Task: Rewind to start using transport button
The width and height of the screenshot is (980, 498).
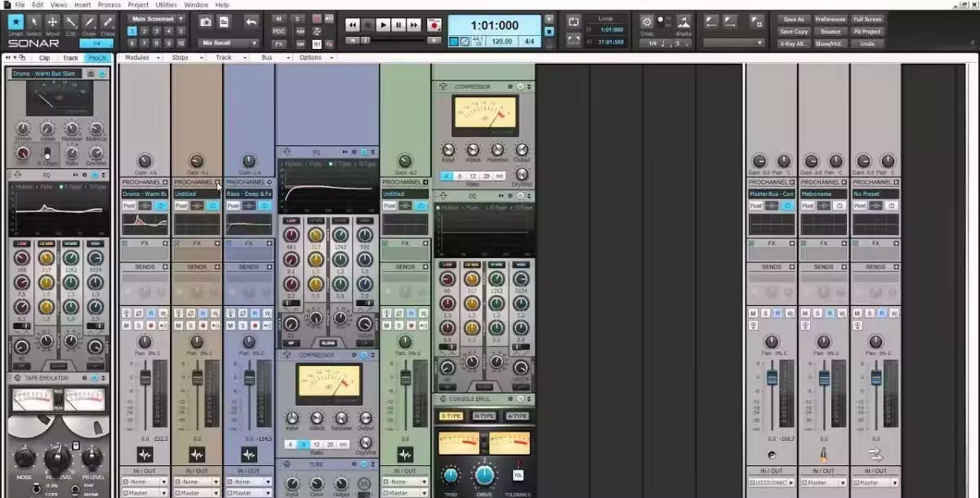Action: tap(352, 25)
